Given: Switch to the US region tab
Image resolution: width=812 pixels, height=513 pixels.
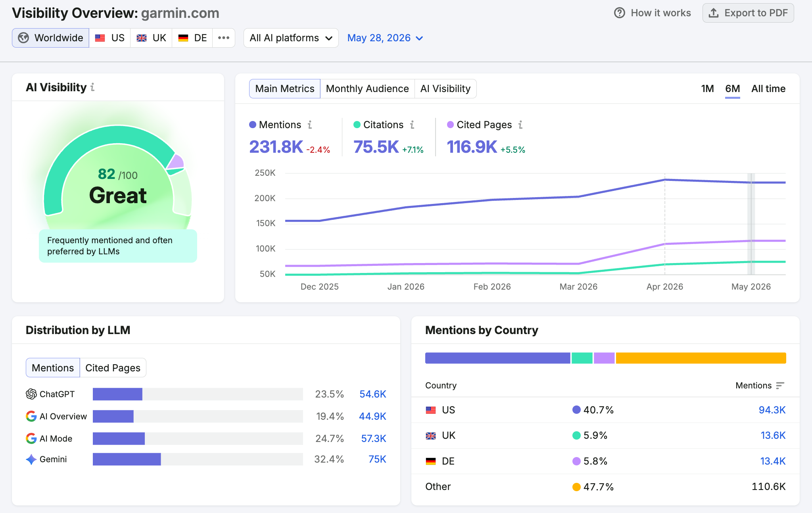Looking at the screenshot, I should click(110, 38).
